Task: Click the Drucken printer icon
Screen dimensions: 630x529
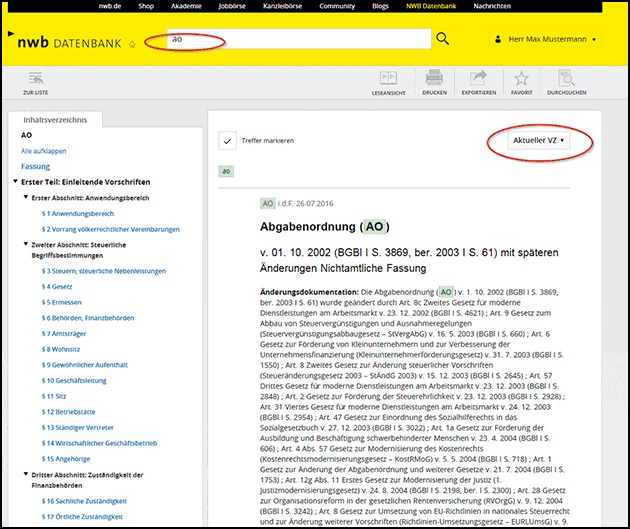Action: click(433, 82)
